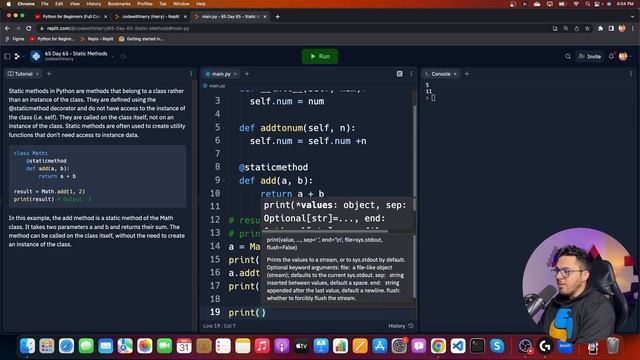Screen dimensions: 640x360
Task: Open Music app from the Dock
Action: coord(262,346)
